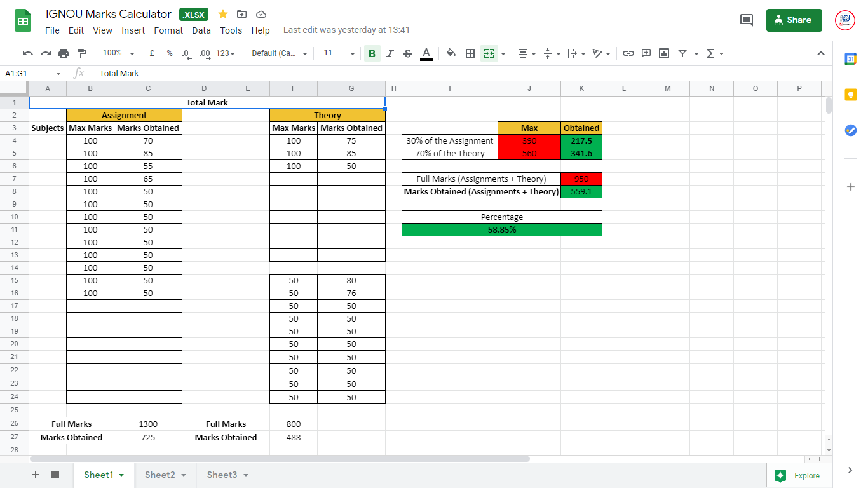Open comment history
Image resolution: width=868 pixels, height=488 pixels.
(747, 20)
